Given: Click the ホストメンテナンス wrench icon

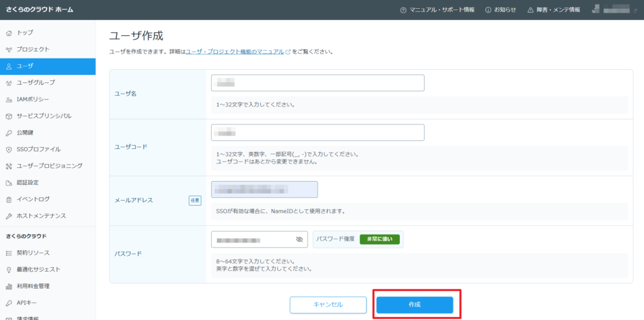Looking at the screenshot, I should [x=9, y=216].
